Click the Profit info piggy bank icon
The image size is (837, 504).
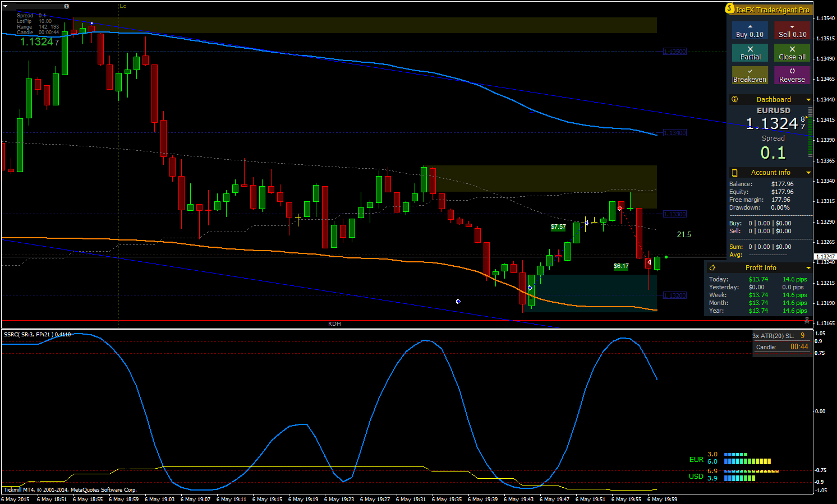point(712,268)
